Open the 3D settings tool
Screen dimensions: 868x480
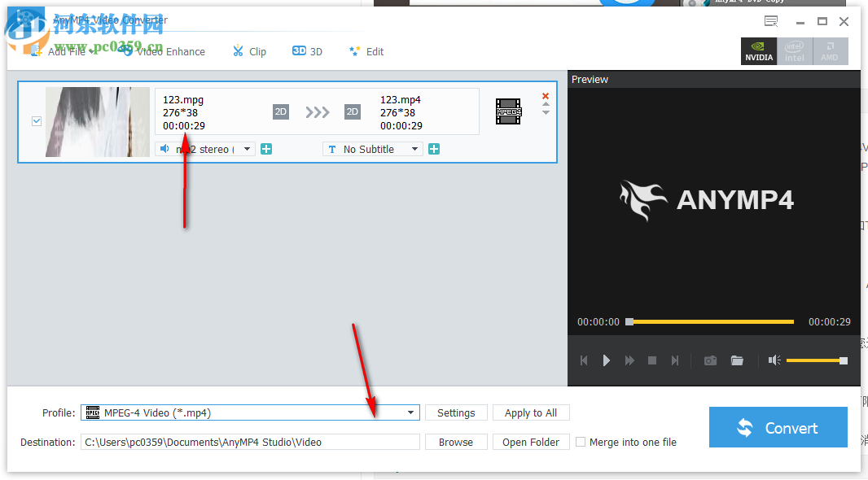point(307,51)
